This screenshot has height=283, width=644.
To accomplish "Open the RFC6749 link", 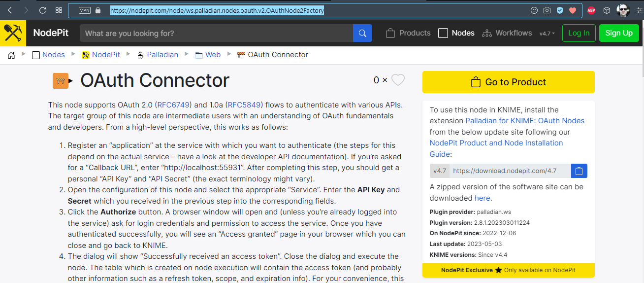I will (174, 105).
